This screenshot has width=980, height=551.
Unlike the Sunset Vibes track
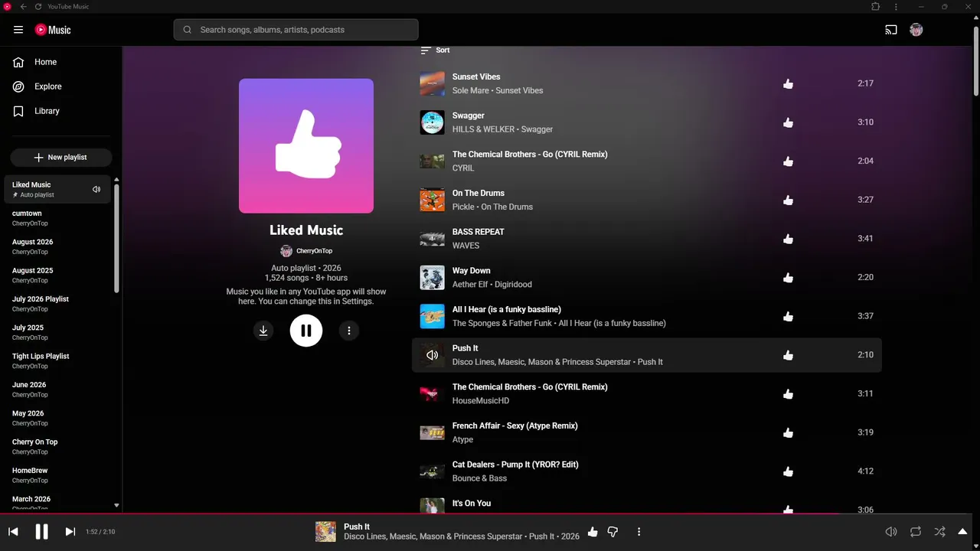[789, 83]
